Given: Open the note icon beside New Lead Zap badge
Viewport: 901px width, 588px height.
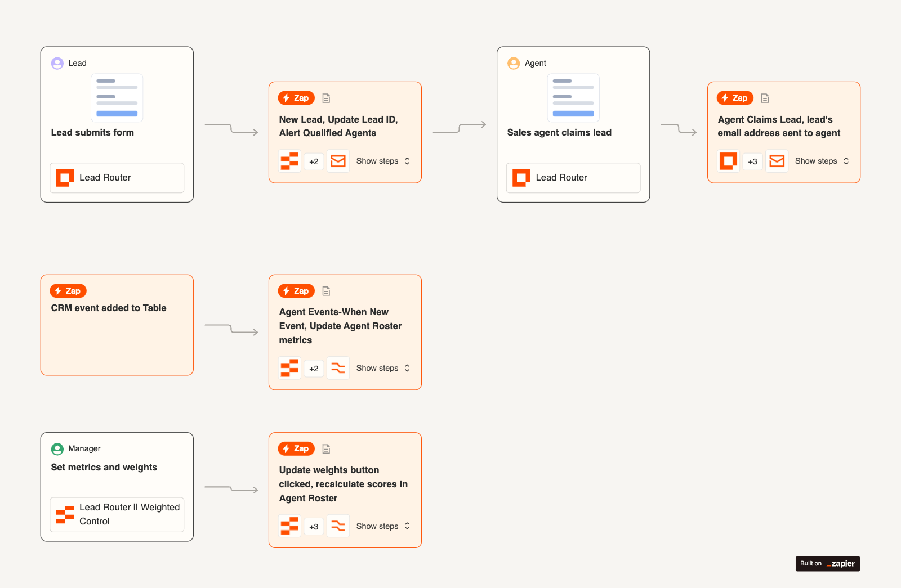Looking at the screenshot, I should [326, 97].
